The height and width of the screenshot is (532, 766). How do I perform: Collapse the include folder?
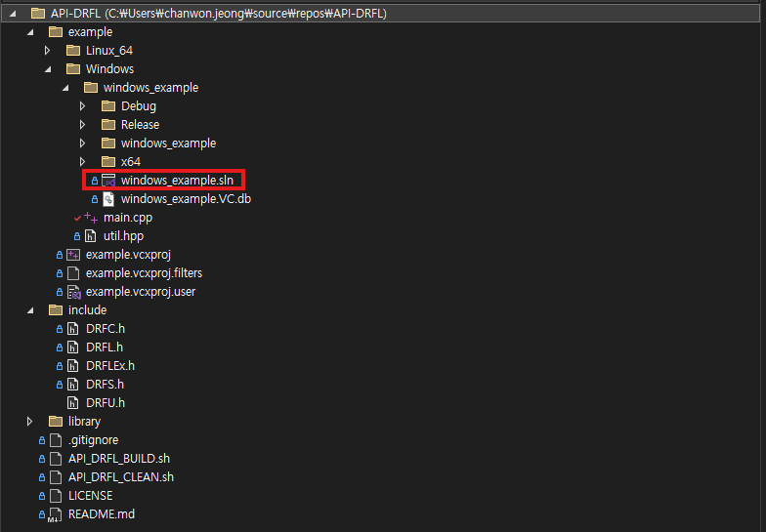[29, 310]
